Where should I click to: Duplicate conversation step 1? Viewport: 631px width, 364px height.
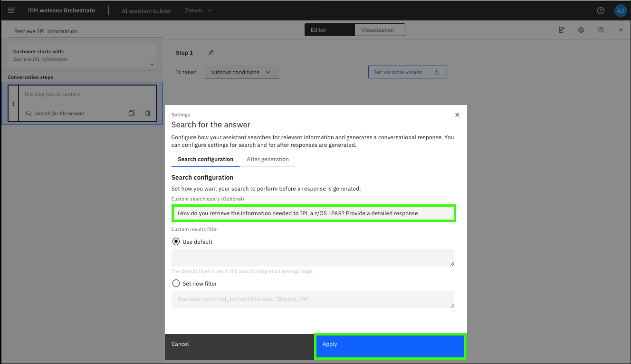[x=132, y=113]
